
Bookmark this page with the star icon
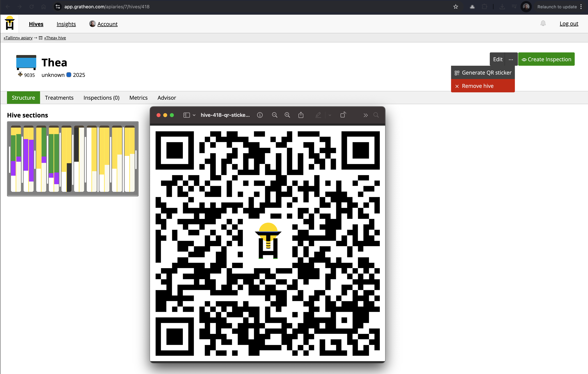click(455, 7)
